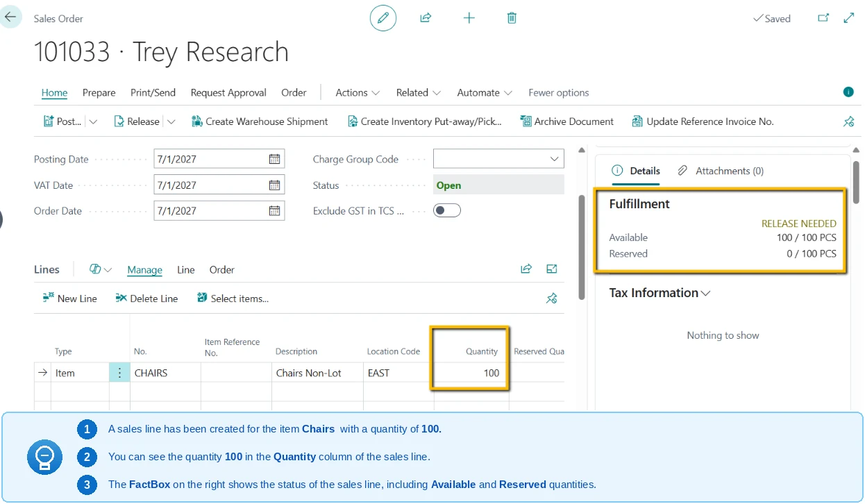Click Create Inventory Put-away/Pick
Screen dimensions: 865x504
(x=424, y=121)
